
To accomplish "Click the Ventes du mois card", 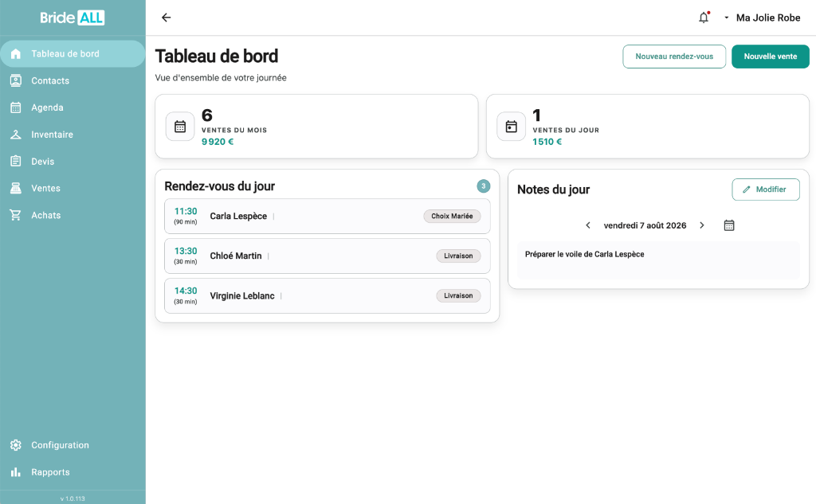I will 316,127.
